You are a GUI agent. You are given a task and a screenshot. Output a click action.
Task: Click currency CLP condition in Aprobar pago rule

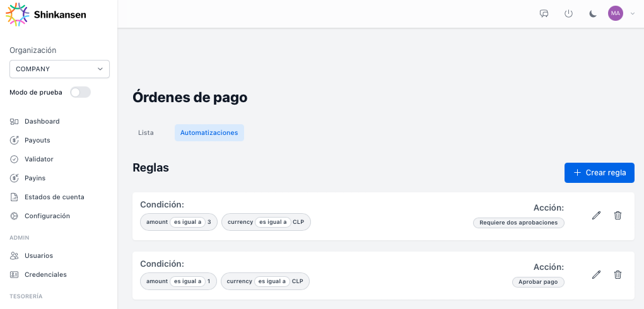tap(266, 281)
